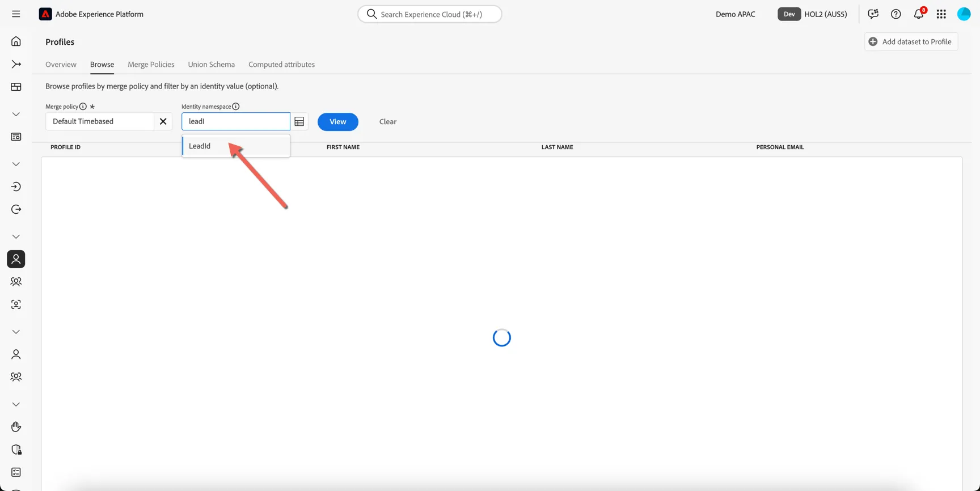Click the Search Experience Cloud field

pyautogui.click(x=430, y=14)
